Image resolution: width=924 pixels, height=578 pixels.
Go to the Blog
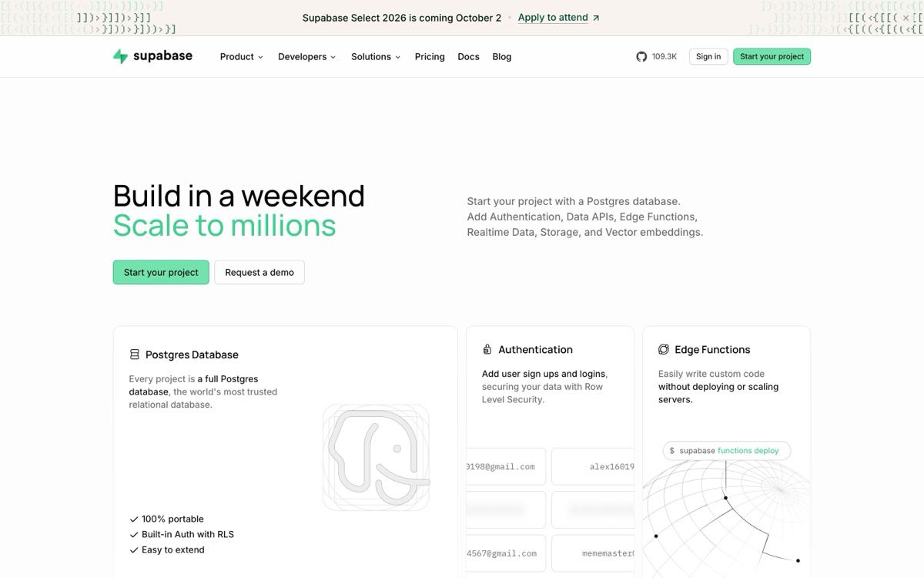(502, 56)
